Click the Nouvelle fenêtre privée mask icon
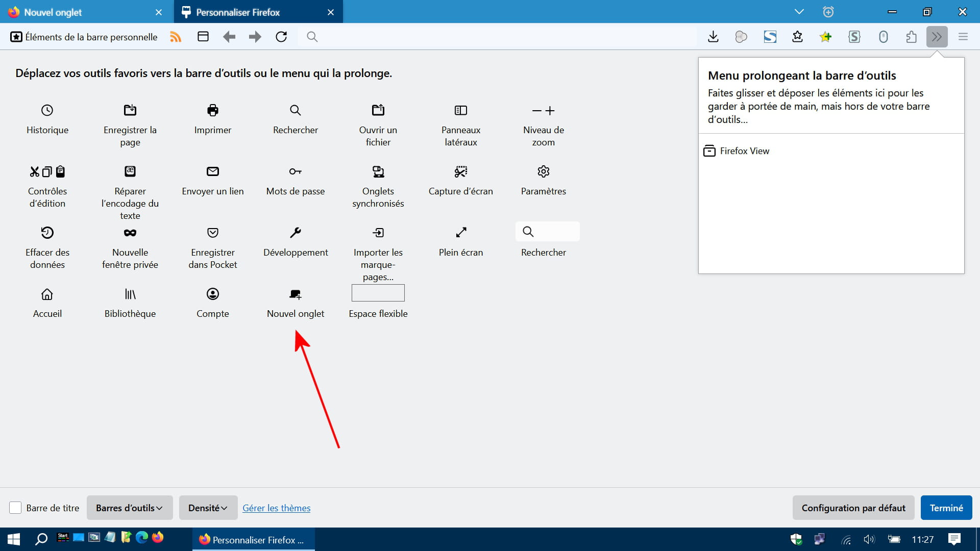This screenshot has width=980, height=551. point(130,233)
